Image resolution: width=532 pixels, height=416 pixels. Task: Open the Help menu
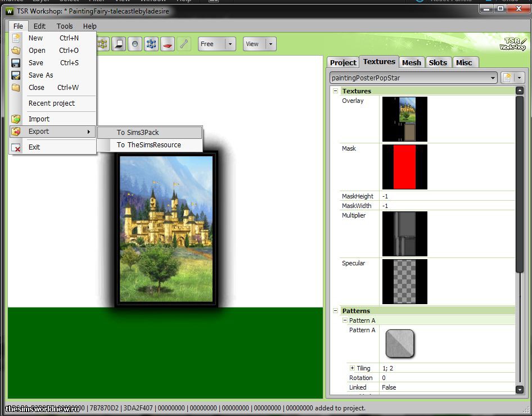tap(89, 26)
